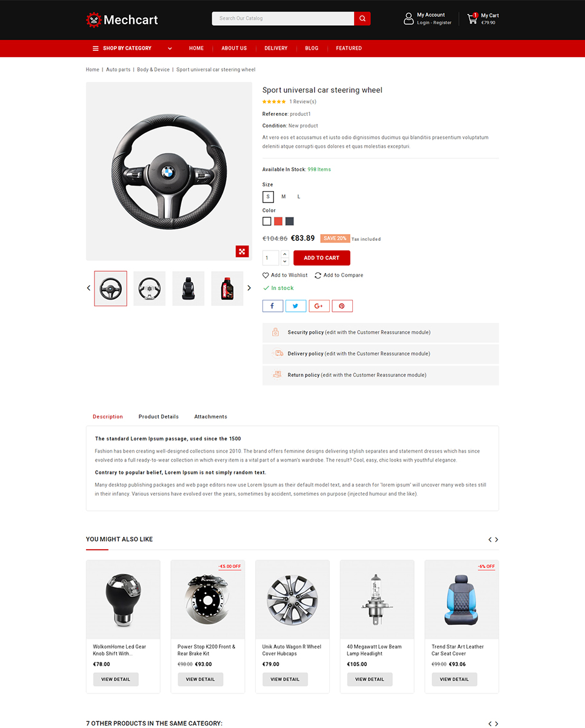Viewport: 585px width, 728px height.
Task: Show next product thumbnails with right arrow
Action: 249,288
